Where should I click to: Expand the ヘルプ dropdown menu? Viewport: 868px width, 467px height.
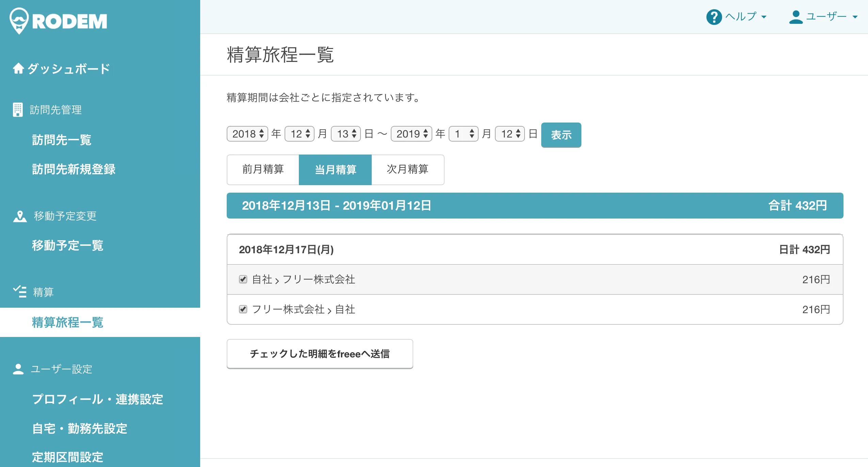745,17
